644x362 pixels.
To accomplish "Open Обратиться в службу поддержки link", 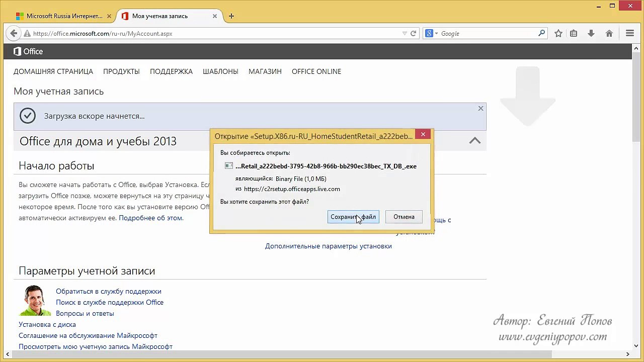I will [x=109, y=291].
